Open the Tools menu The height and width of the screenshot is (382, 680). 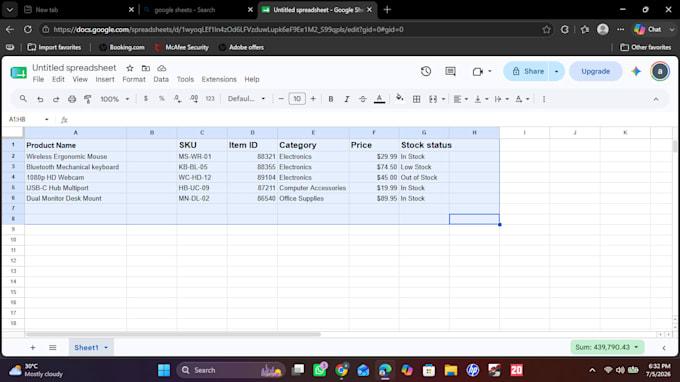click(185, 79)
